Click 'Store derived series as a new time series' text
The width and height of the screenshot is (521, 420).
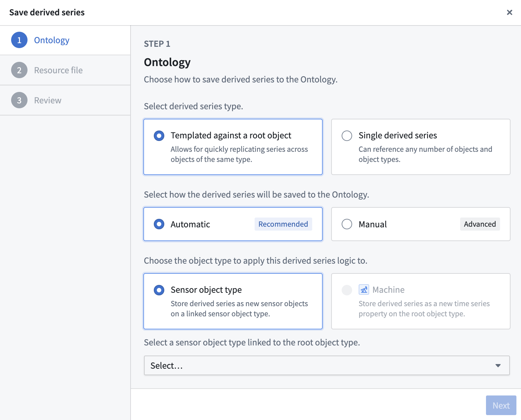coord(424,308)
